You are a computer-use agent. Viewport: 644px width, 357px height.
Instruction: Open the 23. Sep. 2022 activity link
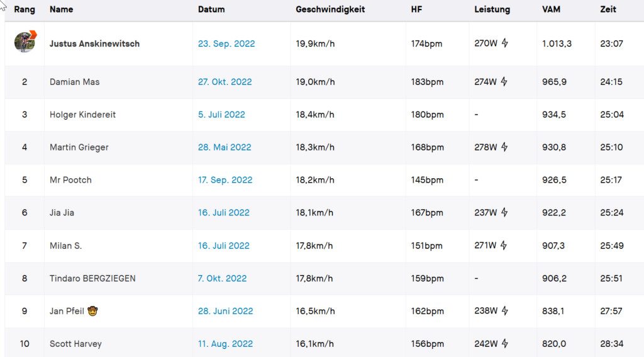click(x=226, y=44)
